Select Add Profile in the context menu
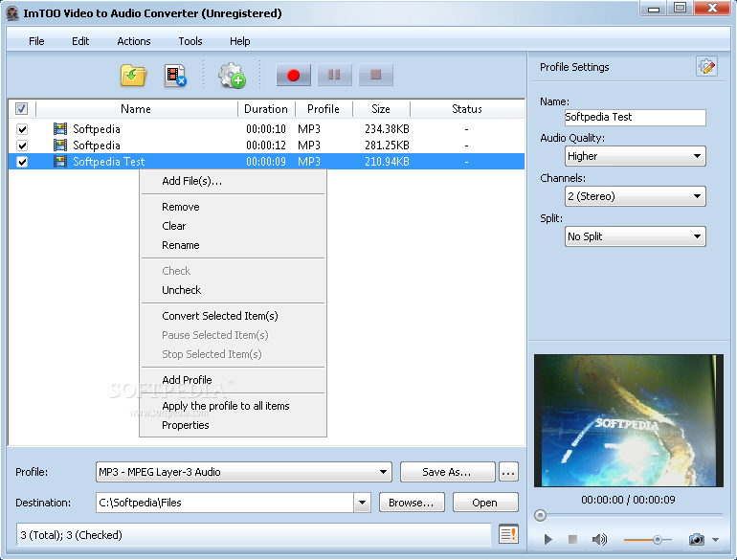737x560 pixels. point(234,380)
